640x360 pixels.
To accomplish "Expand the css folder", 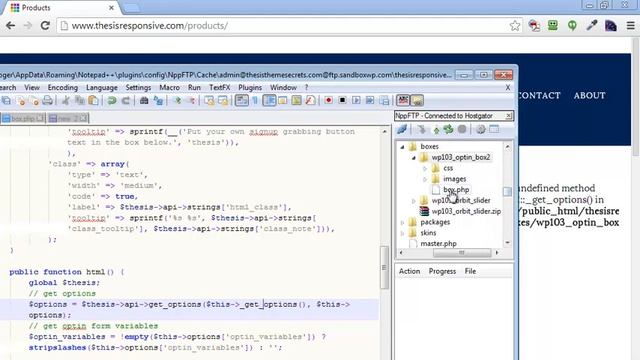I will (x=425, y=168).
